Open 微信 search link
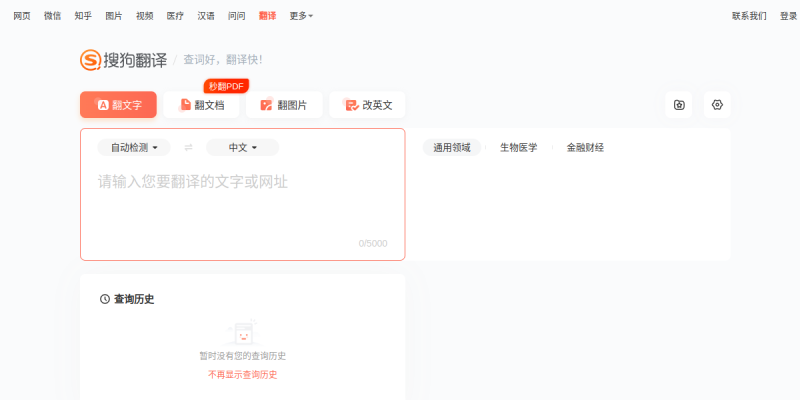 point(52,16)
